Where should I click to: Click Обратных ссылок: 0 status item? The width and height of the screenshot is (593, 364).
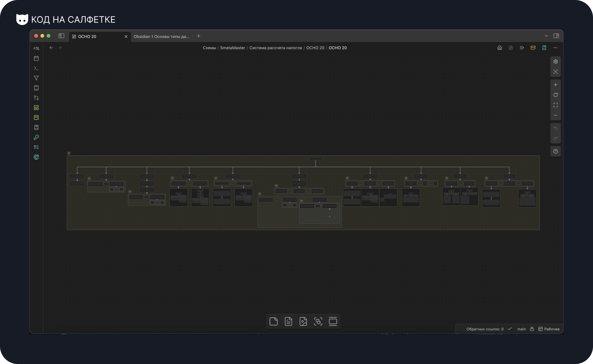(485, 329)
